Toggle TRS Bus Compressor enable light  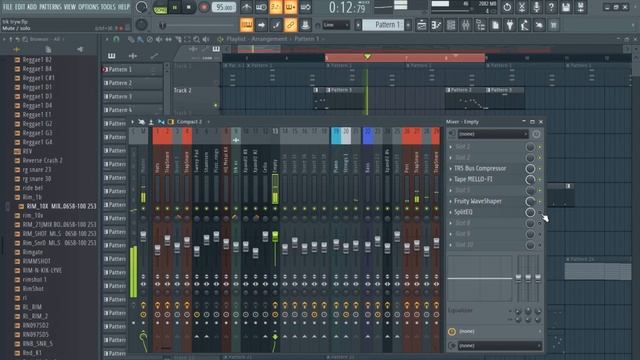tap(540, 169)
